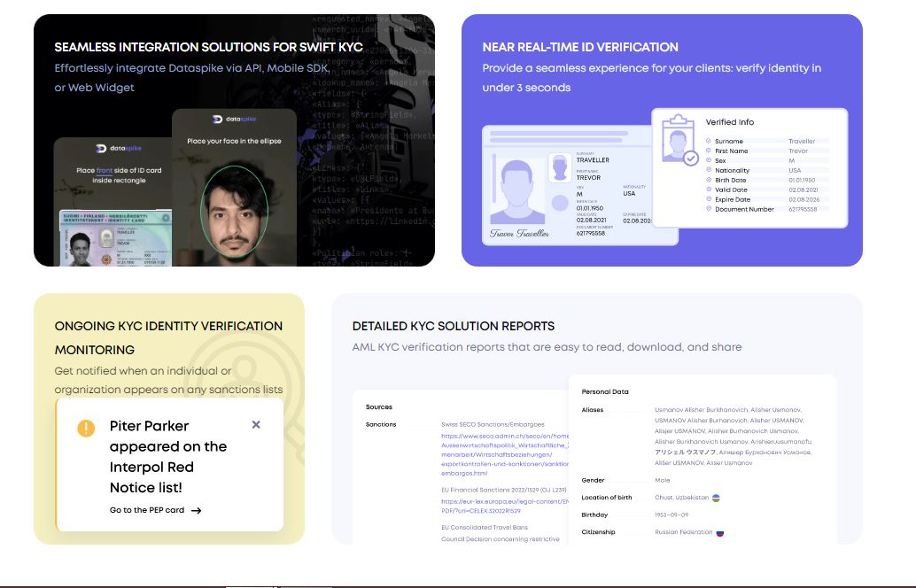Toggle the check beside Document Number

tap(709, 209)
